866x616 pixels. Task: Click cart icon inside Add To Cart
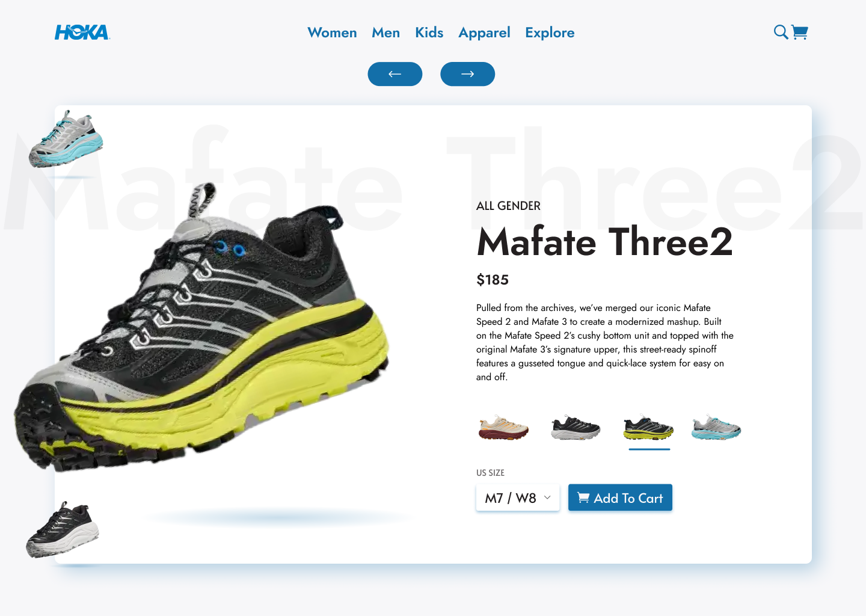(x=583, y=497)
